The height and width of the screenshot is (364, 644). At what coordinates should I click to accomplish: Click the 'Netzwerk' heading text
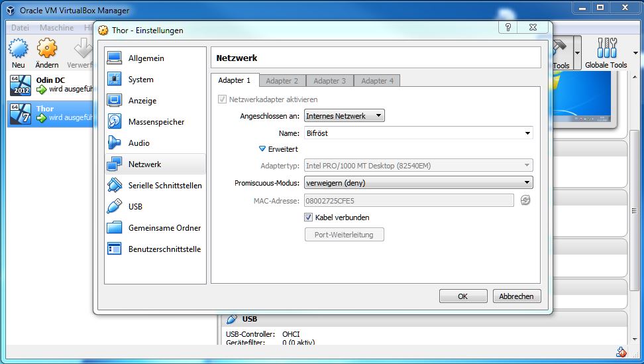(x=237, y=58)
